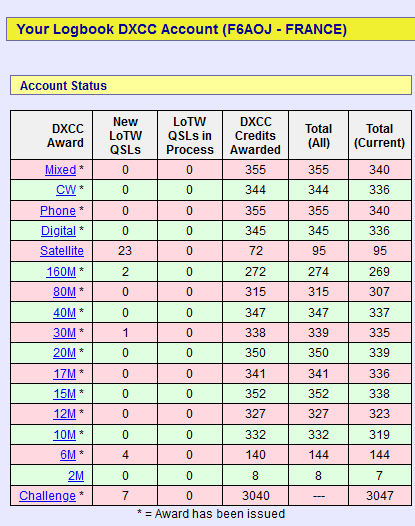Click the Challenge Total Current value 3047
The width and height of the screenshot is (415, 526).
pos(379,496)
